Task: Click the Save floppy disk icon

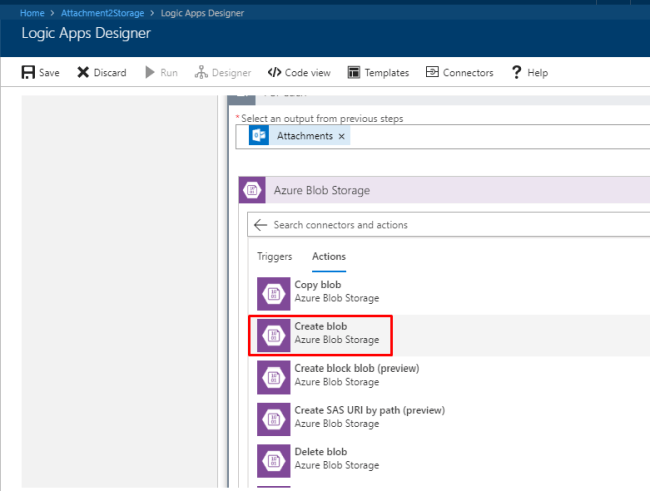Action: coord(28,72)
